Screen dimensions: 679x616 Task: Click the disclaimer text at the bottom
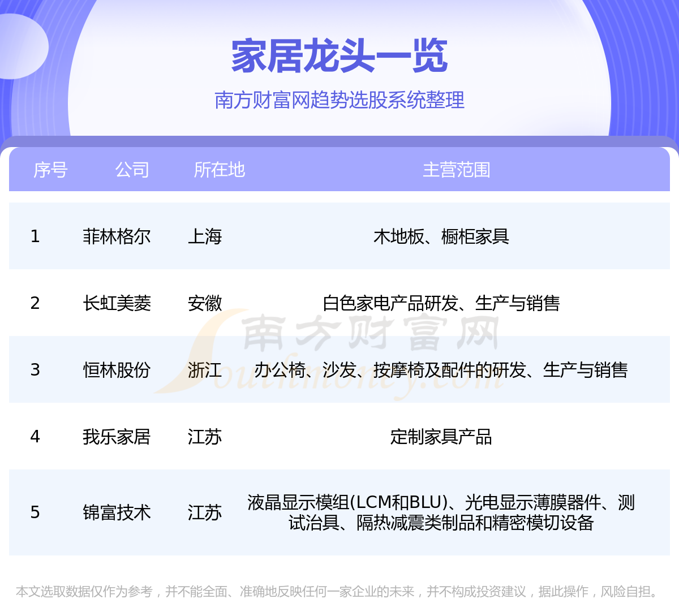point(339,591)
